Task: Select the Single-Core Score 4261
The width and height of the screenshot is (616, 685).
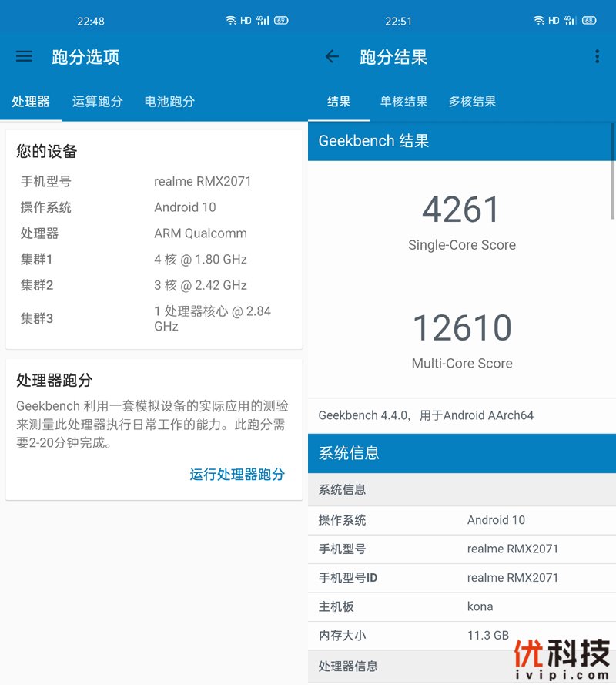Action: (x=461, y=209)
